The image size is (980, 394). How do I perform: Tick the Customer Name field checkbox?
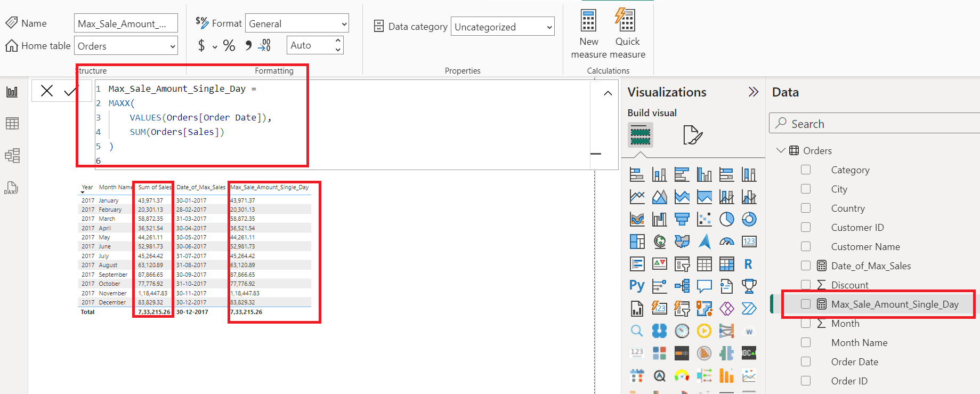pos(806,246)
